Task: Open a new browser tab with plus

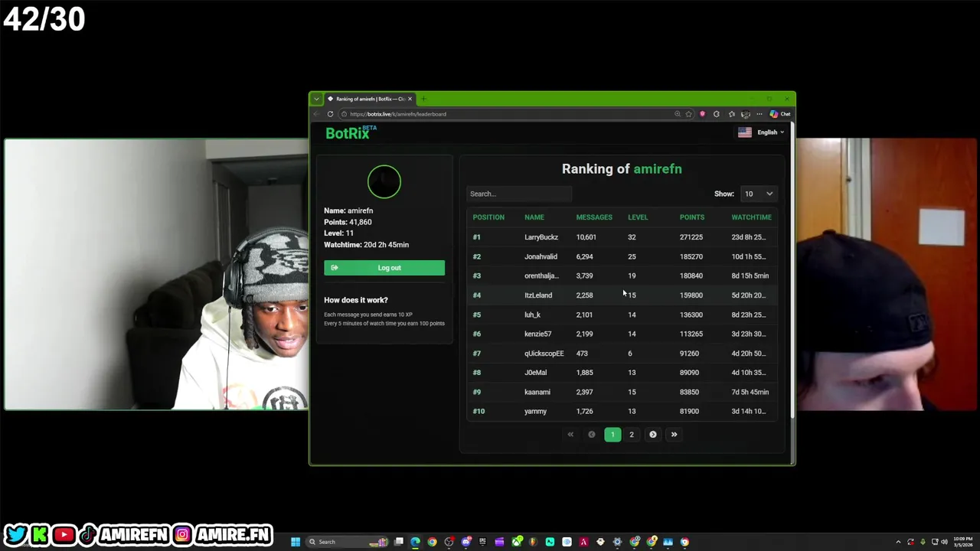Action: pos(423,99)
